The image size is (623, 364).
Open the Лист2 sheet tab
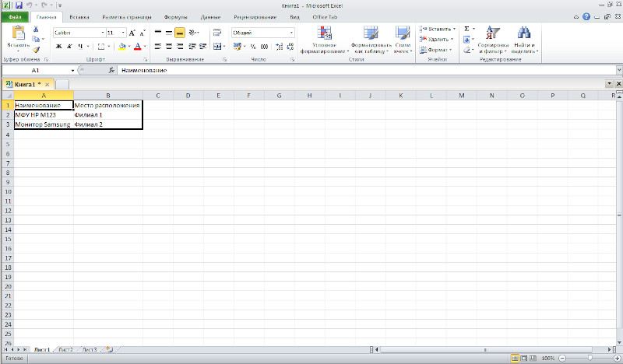65,350
